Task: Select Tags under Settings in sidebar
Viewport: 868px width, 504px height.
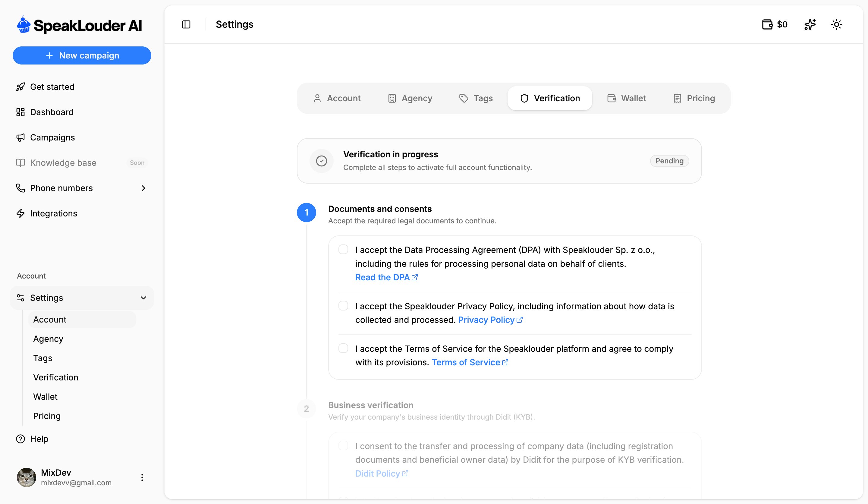Action: (x=82, y=358)
